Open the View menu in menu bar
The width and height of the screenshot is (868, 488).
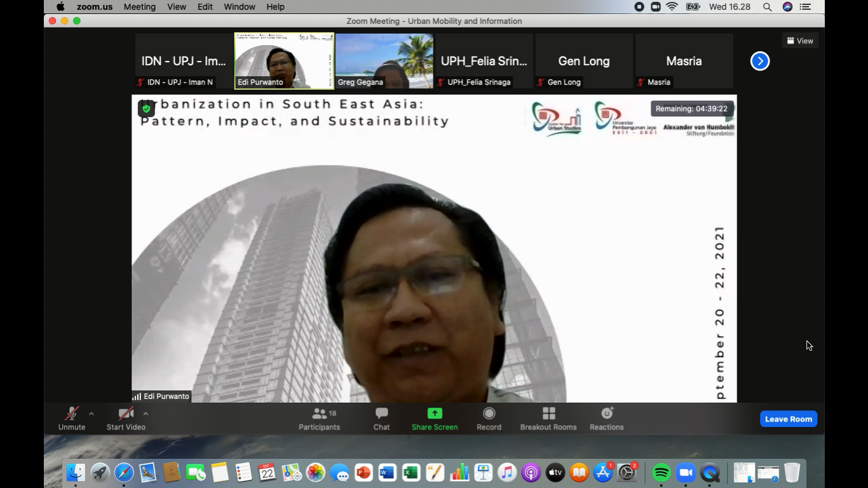pyautogui.click(x=177, y=6)
